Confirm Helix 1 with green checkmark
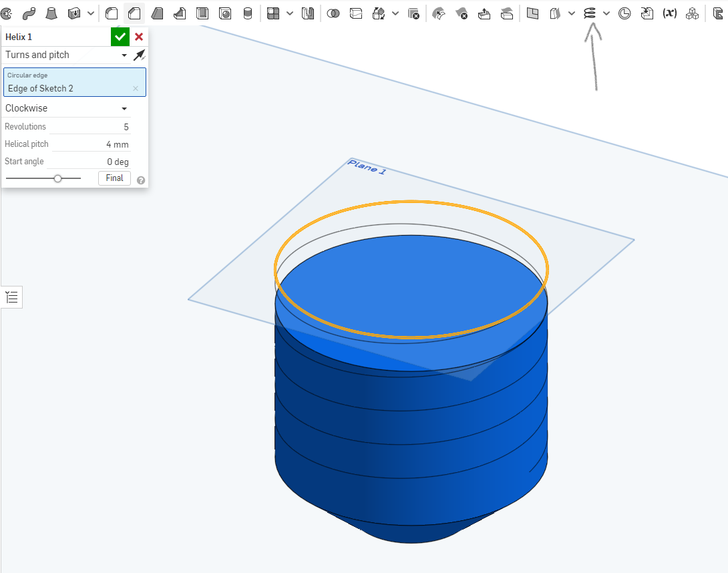 tap(120, 37)
